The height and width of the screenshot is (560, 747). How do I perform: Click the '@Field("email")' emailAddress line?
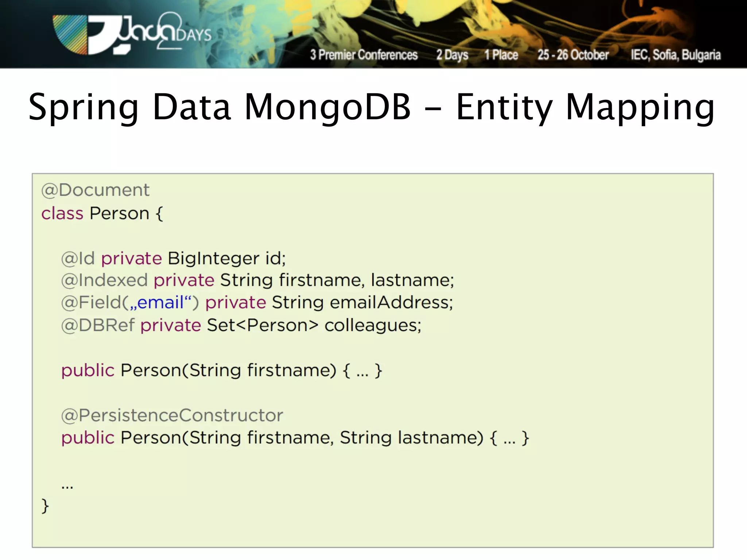(257, 303)
